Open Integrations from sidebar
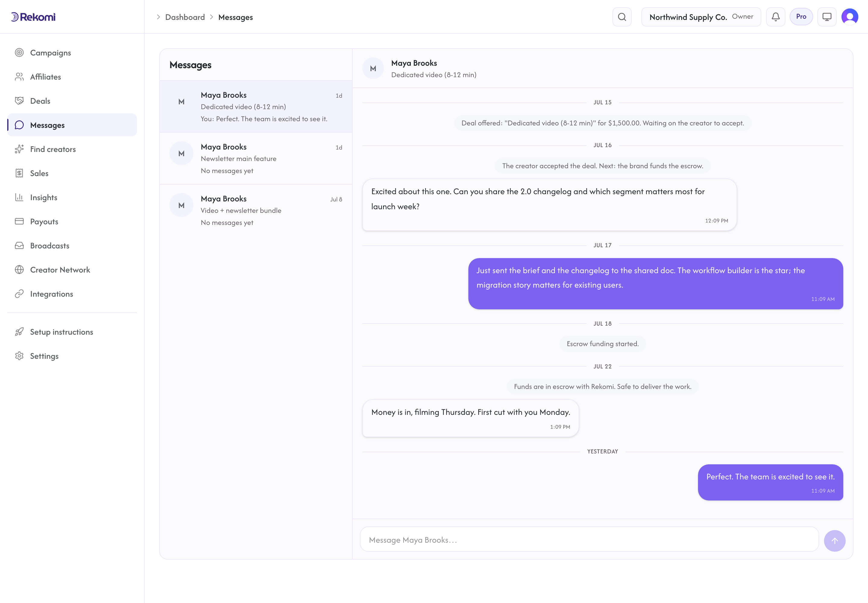Viewport: 868px width, 603px height. tap(72, 294)
